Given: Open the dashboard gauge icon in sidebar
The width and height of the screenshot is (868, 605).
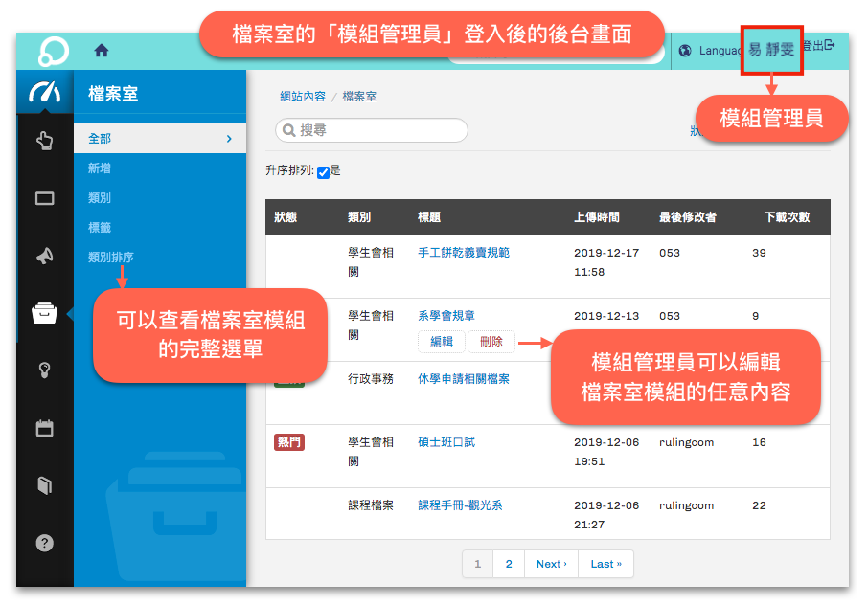Looking at the screenshot, I should (x=45, y=92).
